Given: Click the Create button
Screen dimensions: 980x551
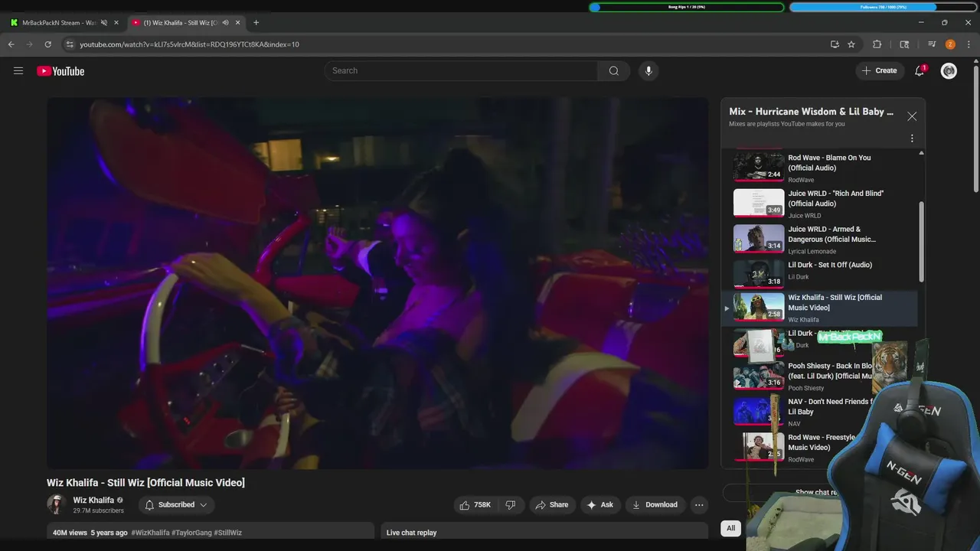Looking at the screenshot, I should coord(879,70).
